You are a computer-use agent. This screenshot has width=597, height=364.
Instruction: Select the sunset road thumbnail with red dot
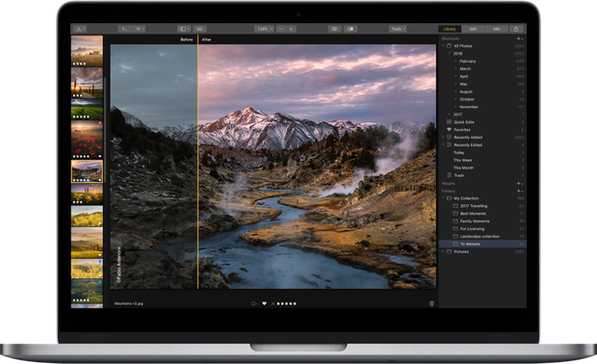(87, 83)
